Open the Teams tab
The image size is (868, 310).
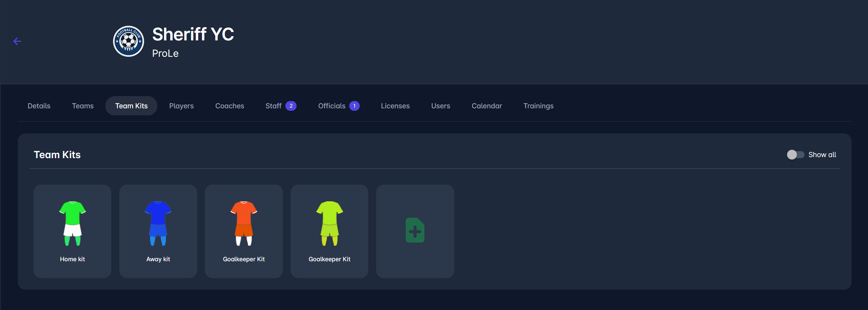83,106
